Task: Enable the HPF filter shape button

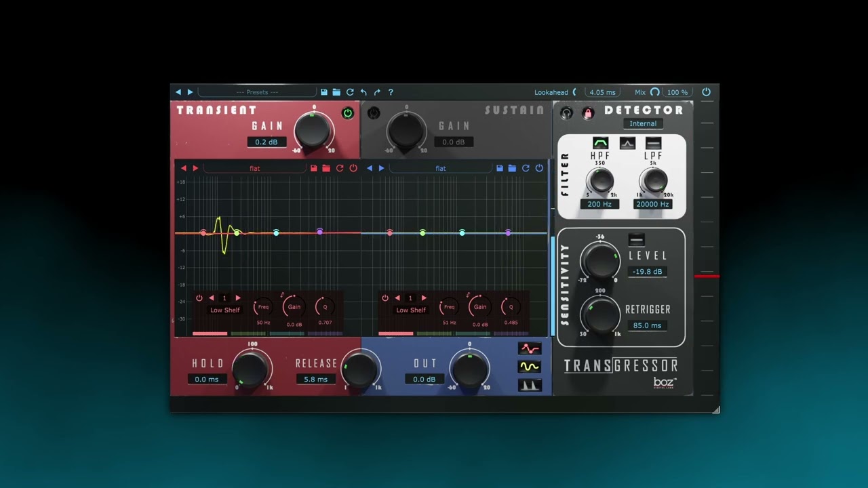Action: pyautogui.click(x=601, y=143)
